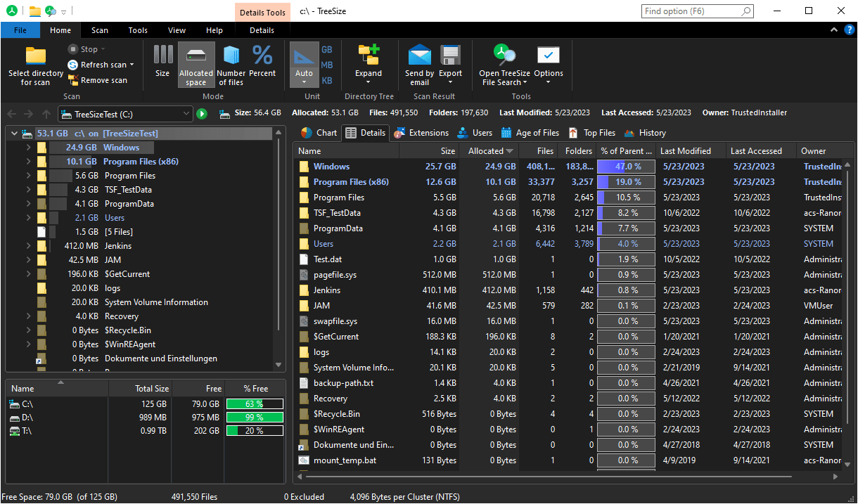Viewport: 858px width, 504px height.
Task: Open the Allocated column dropdown
Action: point(508,150)
